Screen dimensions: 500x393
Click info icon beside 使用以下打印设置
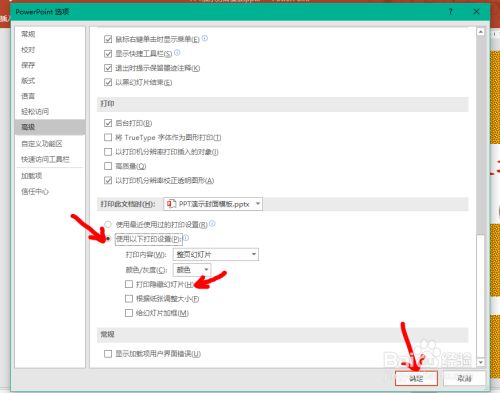[x=186, y=238]
